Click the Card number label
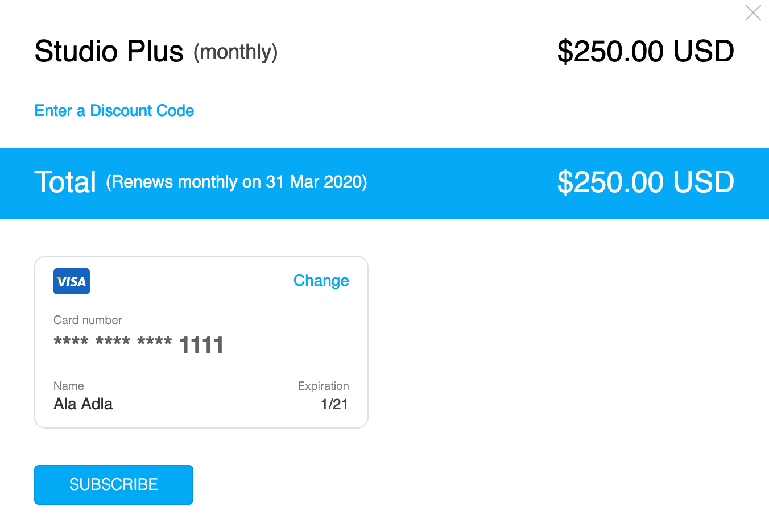 88,320
